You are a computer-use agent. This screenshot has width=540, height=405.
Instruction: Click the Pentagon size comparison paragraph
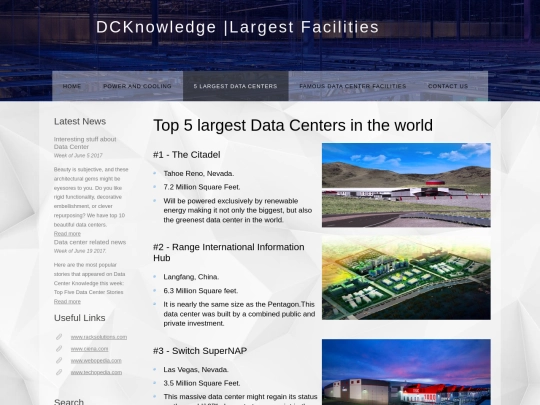point(239,314)
